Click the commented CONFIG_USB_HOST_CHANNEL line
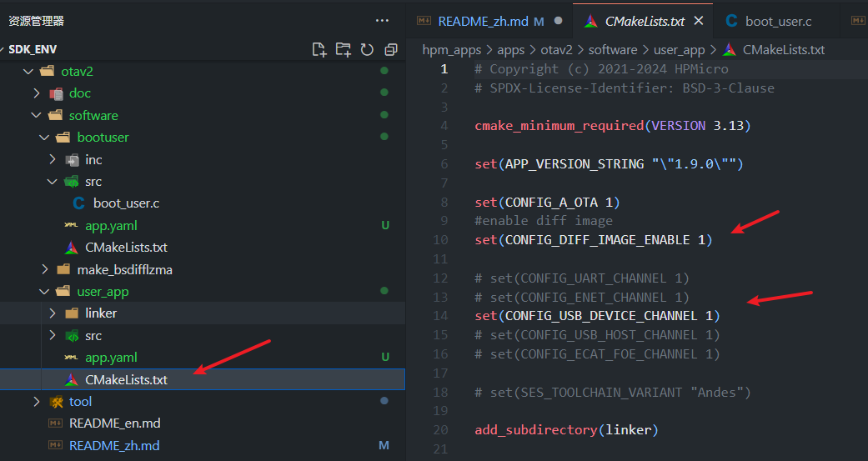Viewport: 868px width, 461px height. [597, 335]
